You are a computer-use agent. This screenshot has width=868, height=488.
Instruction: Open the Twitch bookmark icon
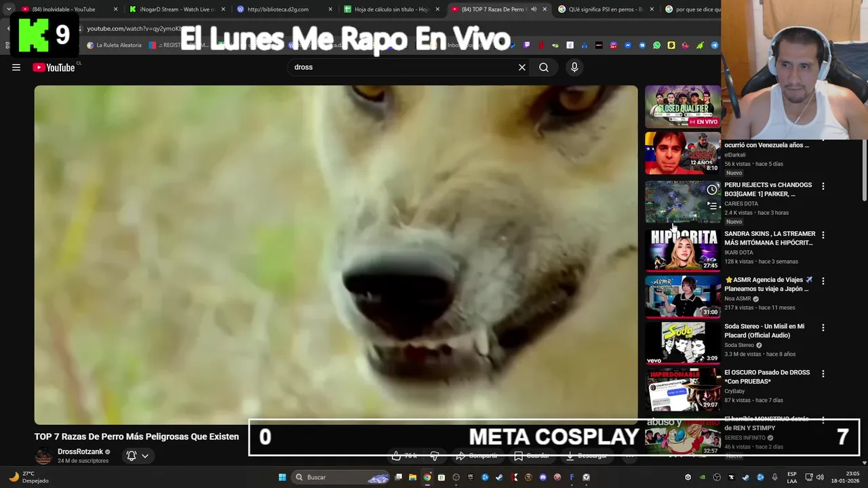tap(527, 45)
